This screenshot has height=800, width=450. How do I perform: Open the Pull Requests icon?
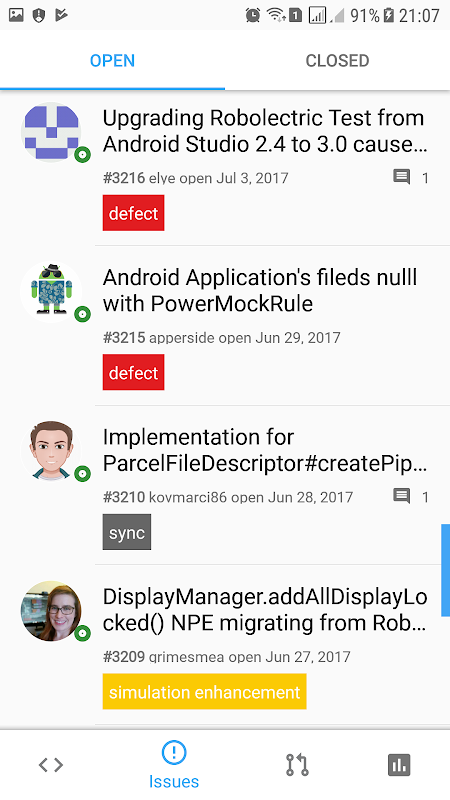coord(297,764)
